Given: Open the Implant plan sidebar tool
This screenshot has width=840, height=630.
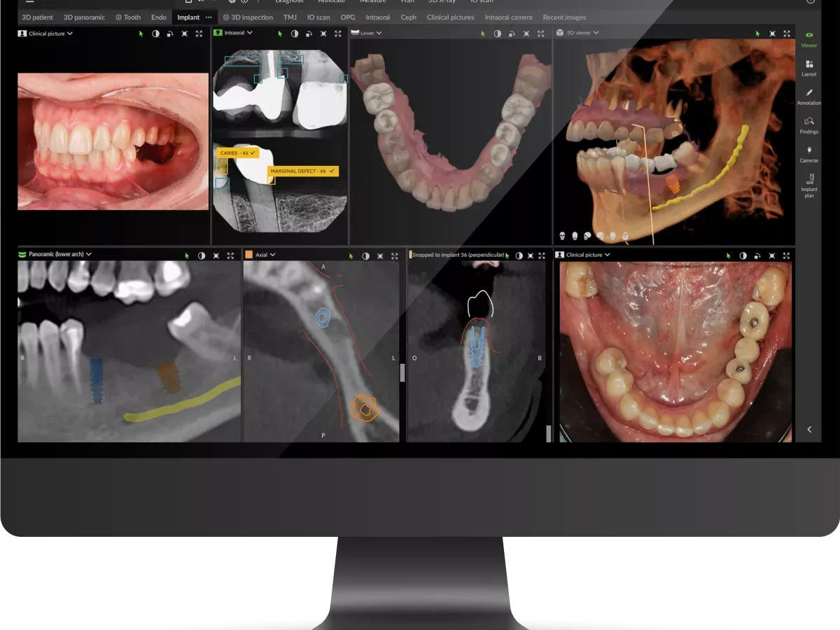Looking at the screenshot, I should pos(809,185).
